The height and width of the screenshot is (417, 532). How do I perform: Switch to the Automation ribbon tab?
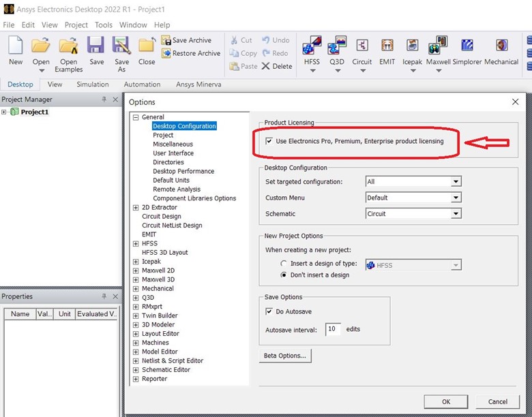click(x=142, y=84)
